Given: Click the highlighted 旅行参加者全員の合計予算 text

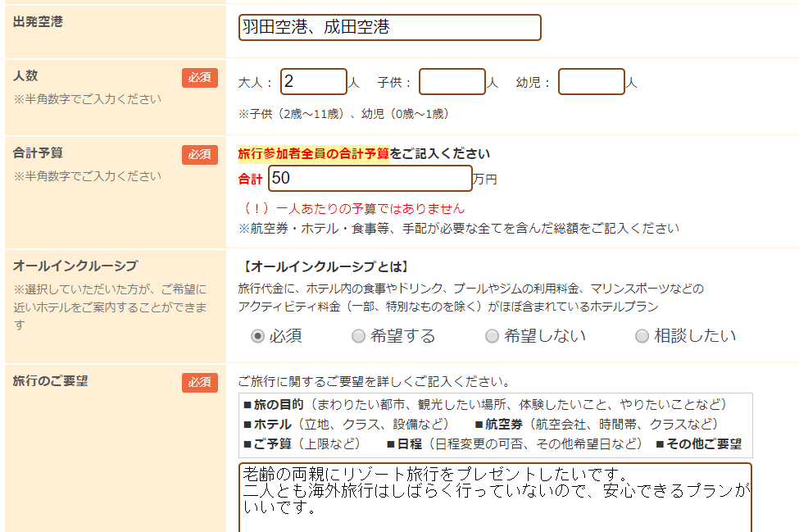Looking at the screenshot, I should click(x=313, y=154).
